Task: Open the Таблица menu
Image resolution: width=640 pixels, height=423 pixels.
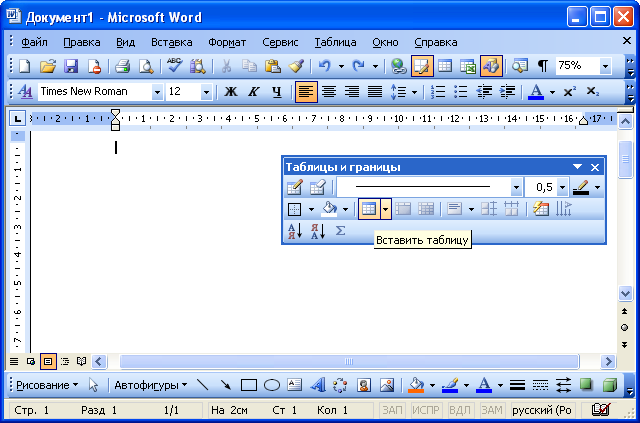Action: pos(335,42)
